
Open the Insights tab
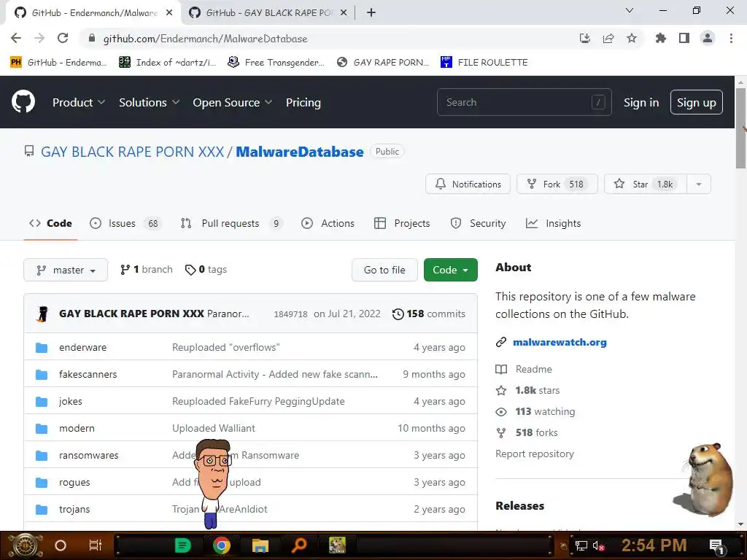click(x=553, y=223)
